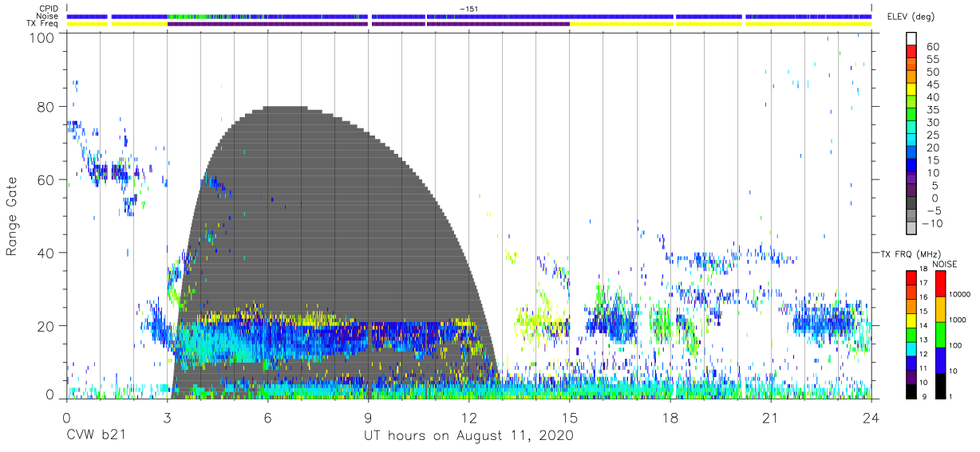The height and width of the screenshot is (452, 980).
Task: Click the 30 label on ELEV scale
Action: coord(933,123)
